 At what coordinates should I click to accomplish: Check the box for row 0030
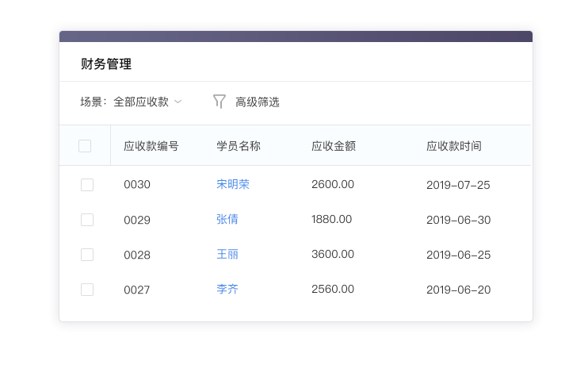(x=87, y=185)
